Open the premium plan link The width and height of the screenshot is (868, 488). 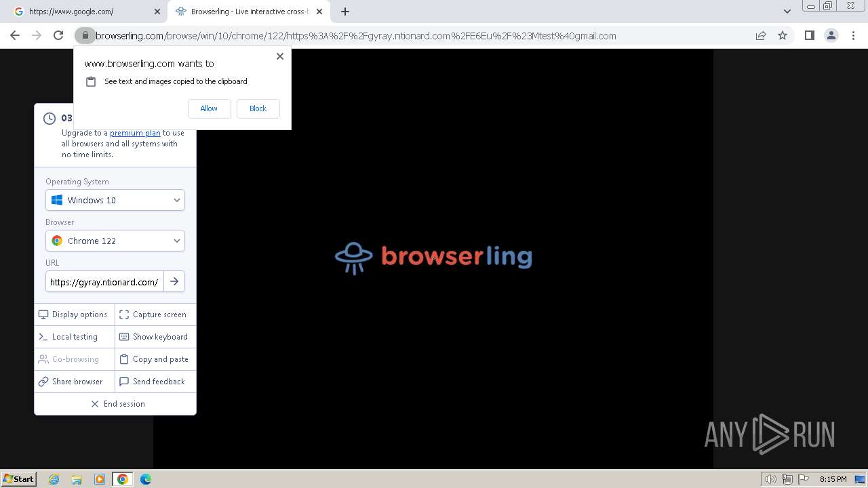(x=135, y=133)
